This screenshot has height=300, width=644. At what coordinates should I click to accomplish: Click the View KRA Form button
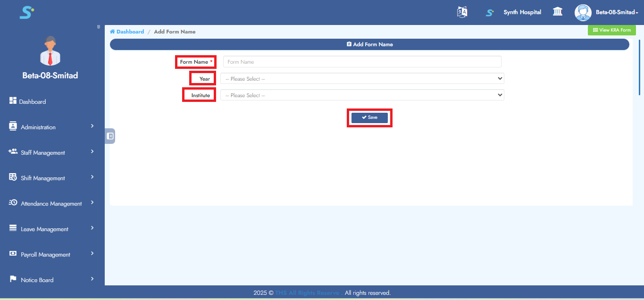[611, 30]
